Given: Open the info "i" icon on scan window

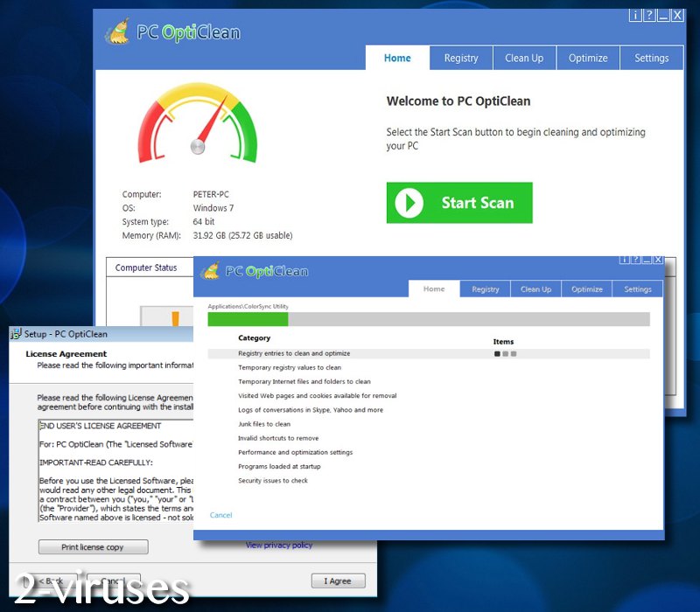Looking at the screenshot, I should 624,259.
